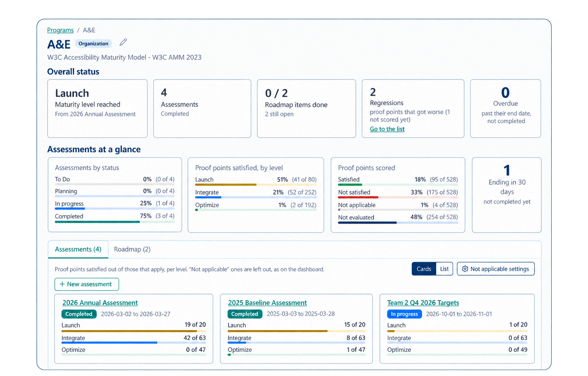Click the Integrate bar in 2026 Annual Assessment
The image size is (588, 376).
(133, 343)
